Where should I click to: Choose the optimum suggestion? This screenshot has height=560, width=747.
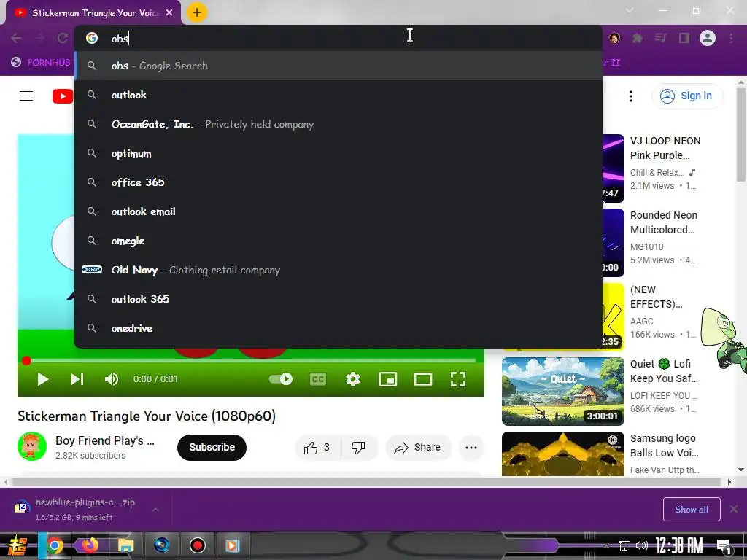pyautogui.click(x=338, y=153)
